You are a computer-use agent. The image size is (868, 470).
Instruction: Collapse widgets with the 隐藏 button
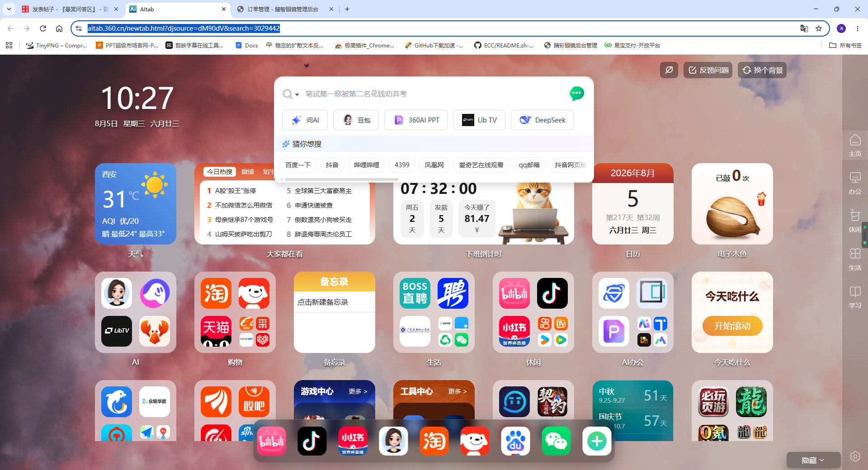[813, 460]
